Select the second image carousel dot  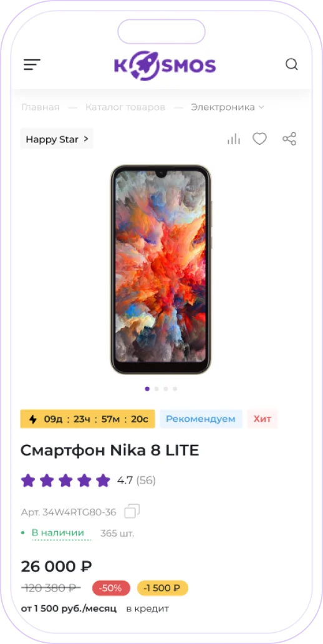(157, 389)
